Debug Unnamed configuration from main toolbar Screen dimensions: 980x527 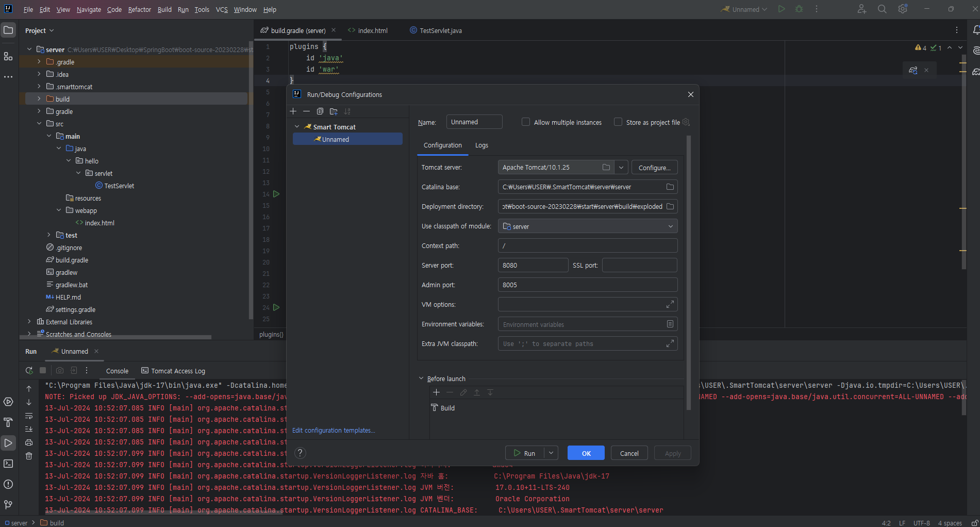pyautogui.click(x=799, y=9)
